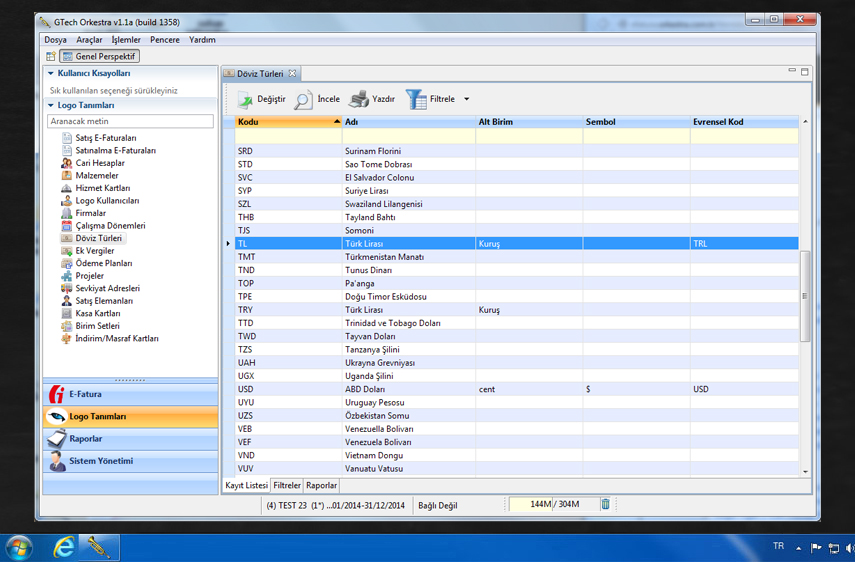
Task: Open the Sistem Yönetimi module section
Action: pos(130,461)
